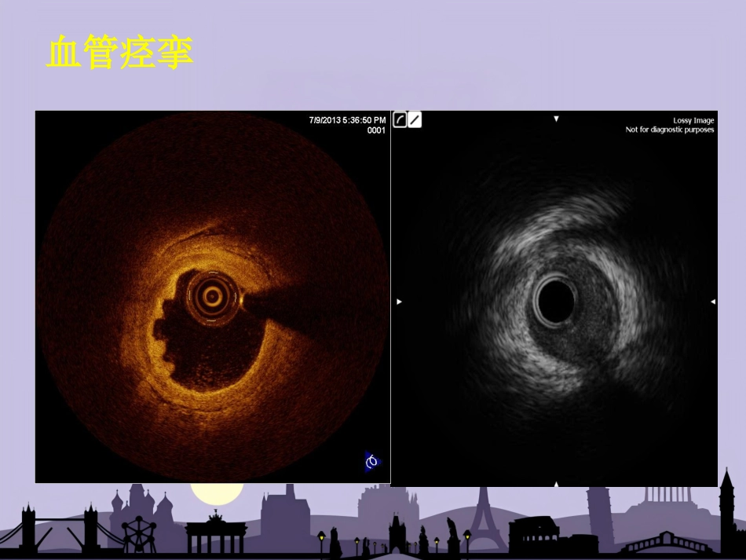
Task: Click the top downward triangle marker
Action: pyautogui.click(x=556, y=119)
